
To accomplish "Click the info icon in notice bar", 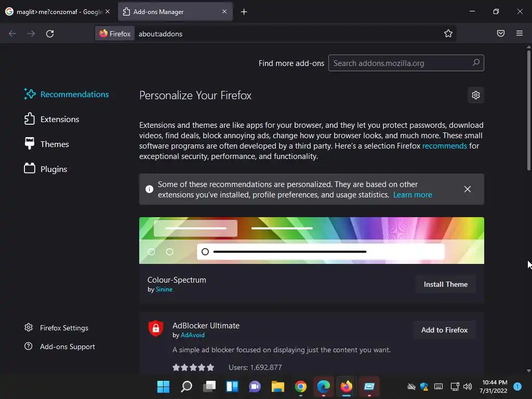I will 149,189.
